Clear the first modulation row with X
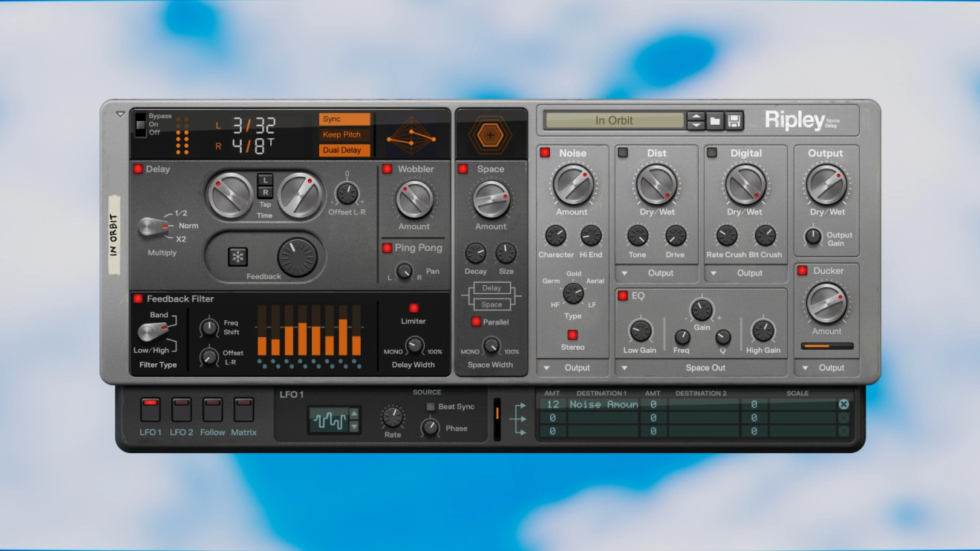This screenshot has height=551, width=980. pyautogui.click(x=843, y=404)
